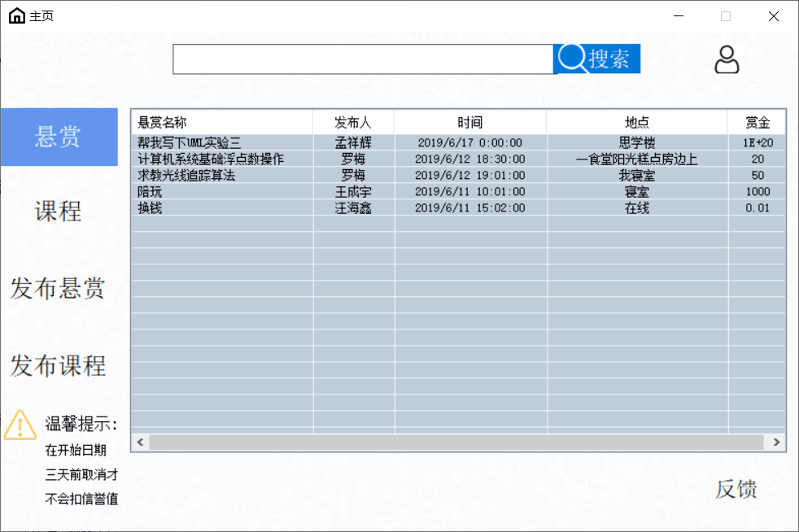Focus the search text box

click(363, 59)
